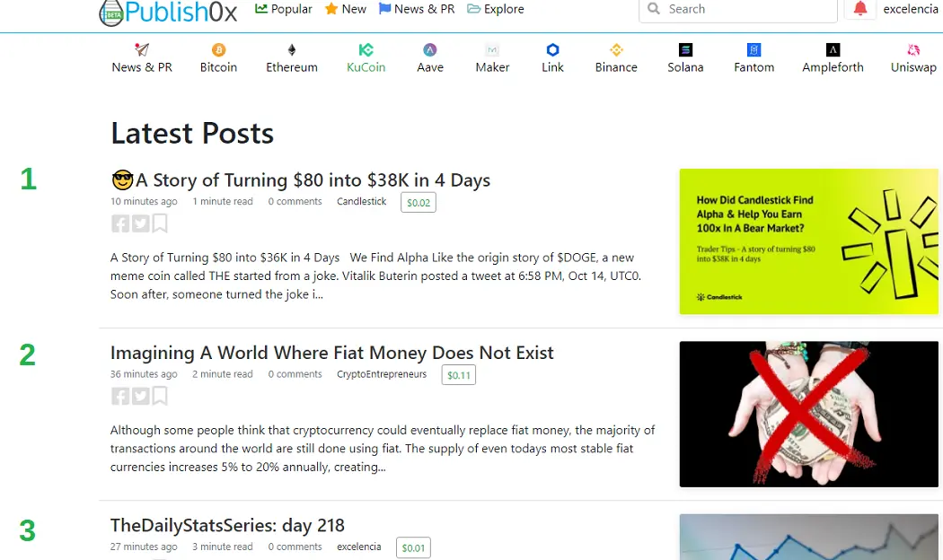Viewport: 943px width, 560px height.
Task: Select the Link category icon
Action: (x=552, y=50)
